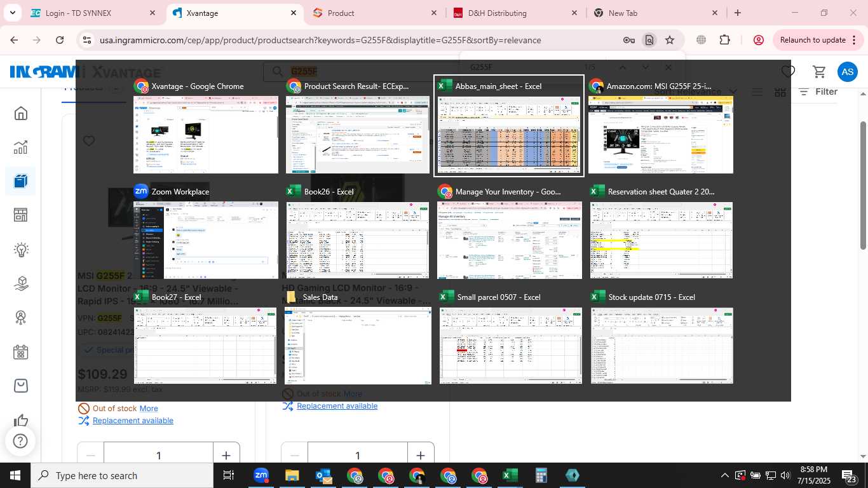Open password manager key icon
The width and height of the screenshot is (868, 488).
click(x=628, y=40)
